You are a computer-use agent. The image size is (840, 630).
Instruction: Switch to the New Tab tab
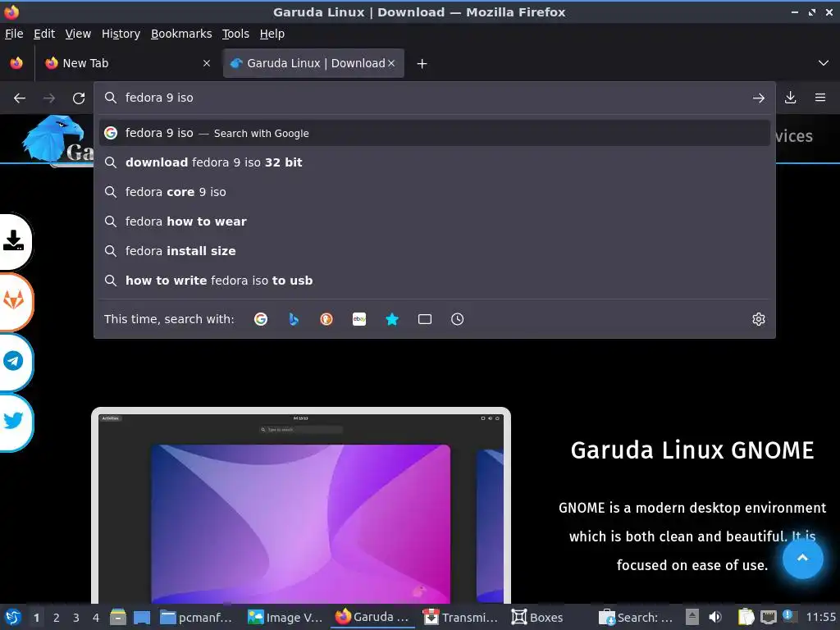tap(127, 63)
